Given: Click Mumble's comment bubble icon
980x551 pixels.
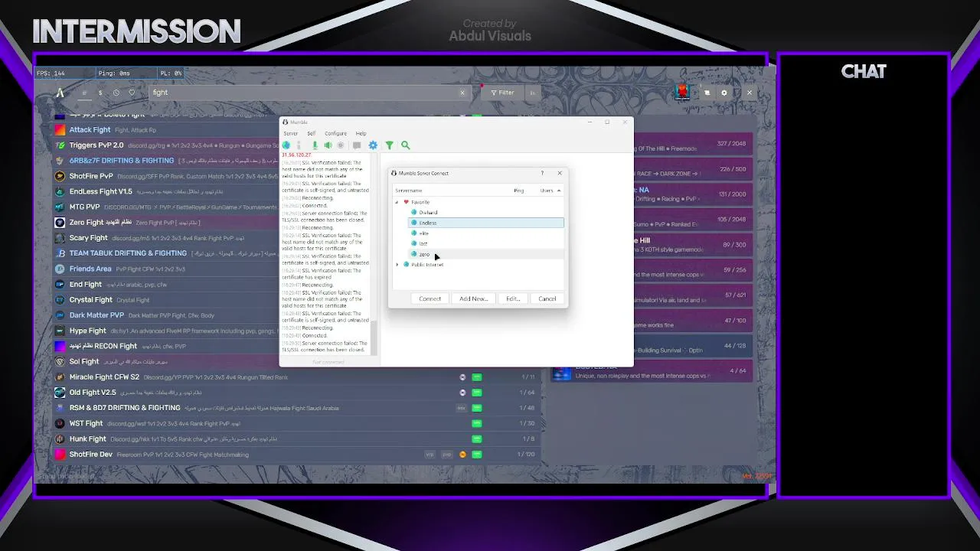Looking at the screenshot, I should 357,145.
